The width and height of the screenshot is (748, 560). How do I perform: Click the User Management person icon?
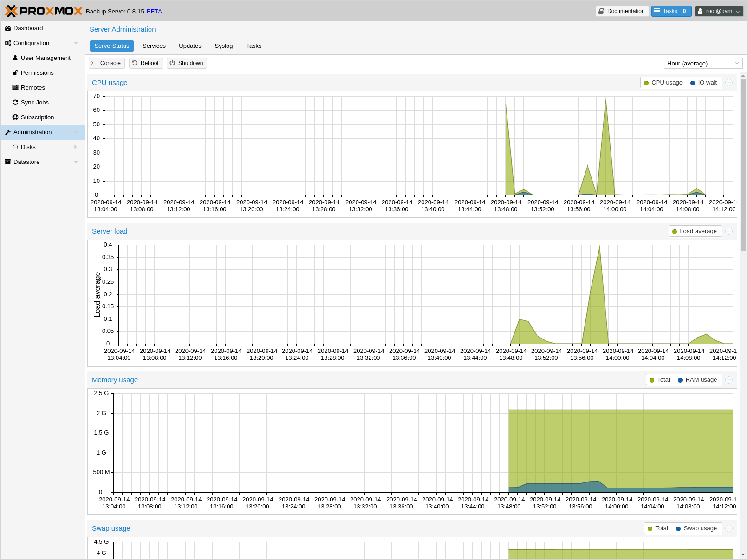point(15,58)
